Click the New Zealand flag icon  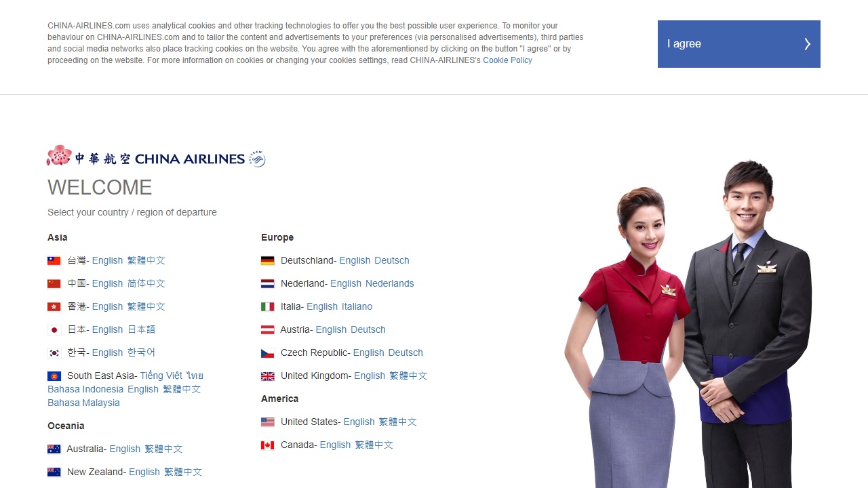pyautogui.click(x=54, y=472)
